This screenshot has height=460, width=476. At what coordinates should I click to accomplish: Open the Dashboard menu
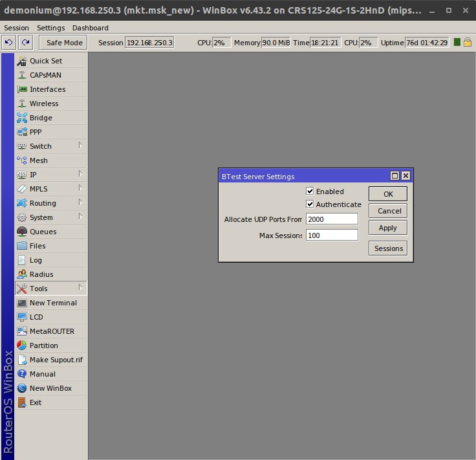90,28
